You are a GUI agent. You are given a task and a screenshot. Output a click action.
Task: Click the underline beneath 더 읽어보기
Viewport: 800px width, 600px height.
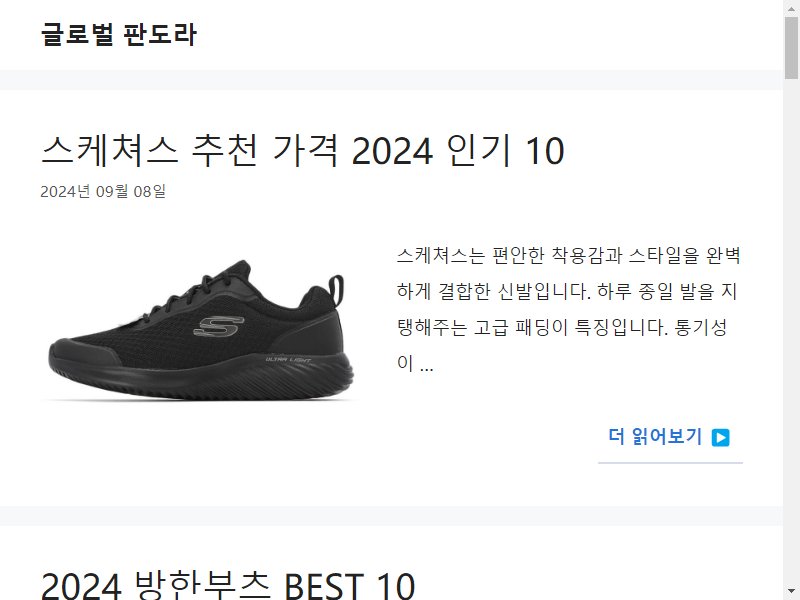click(670, 463)
